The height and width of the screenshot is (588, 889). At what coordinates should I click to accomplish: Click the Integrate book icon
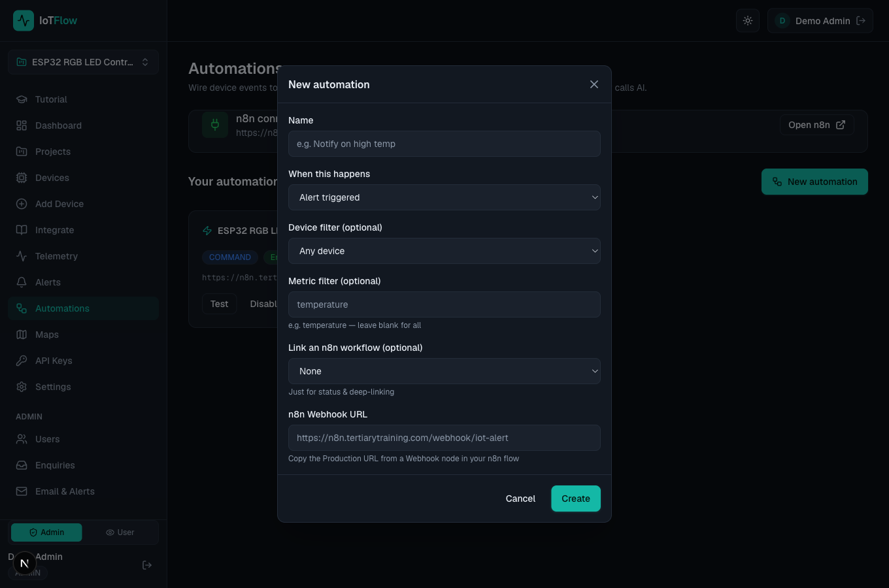coord(22,230)
